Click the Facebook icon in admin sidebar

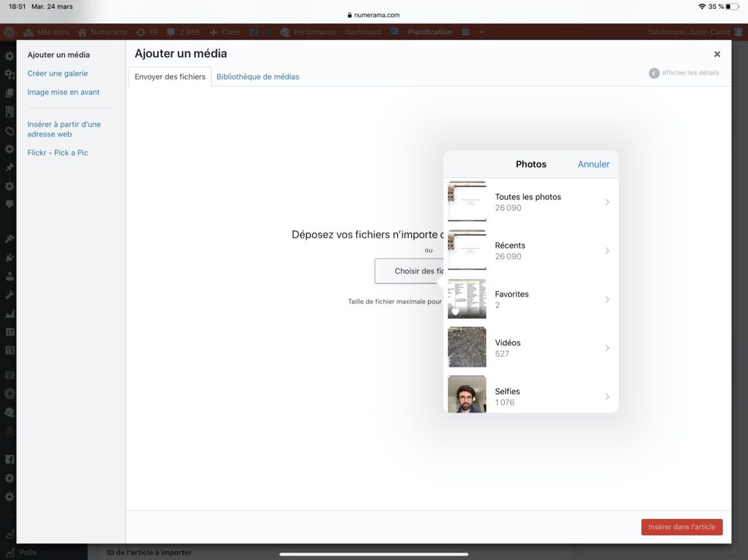pyautogui.click(x=9, y=459)
